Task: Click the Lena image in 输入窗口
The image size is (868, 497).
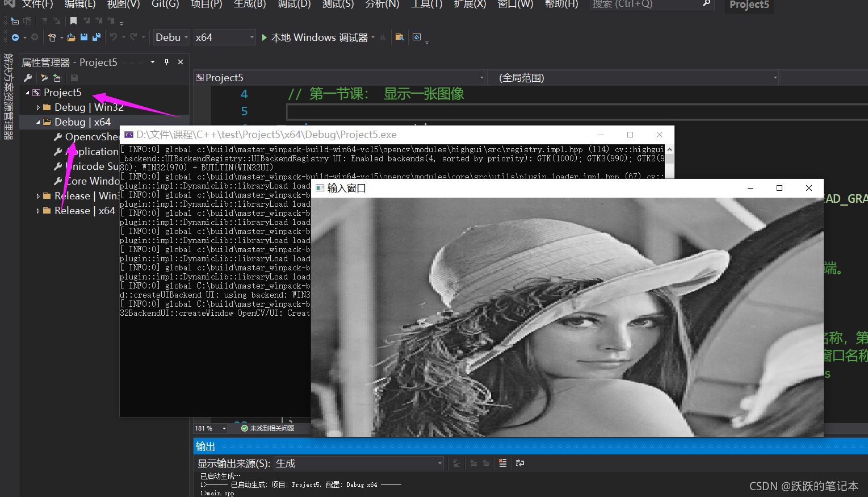Action: (x=567, y=317)
